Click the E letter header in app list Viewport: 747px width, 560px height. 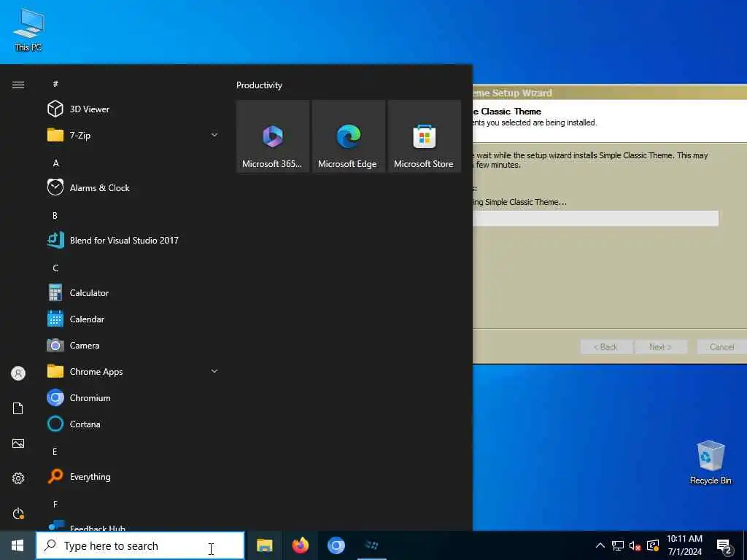coord(55,451)
